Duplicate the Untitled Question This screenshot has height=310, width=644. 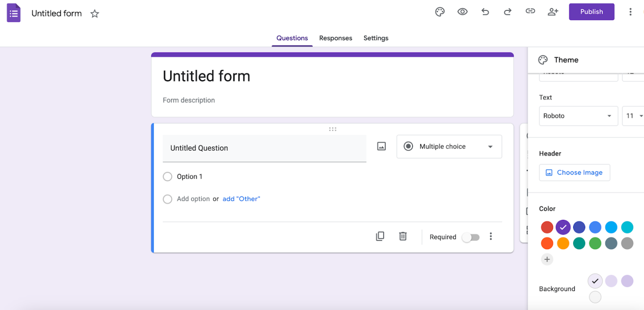click(x=380, y=236)
